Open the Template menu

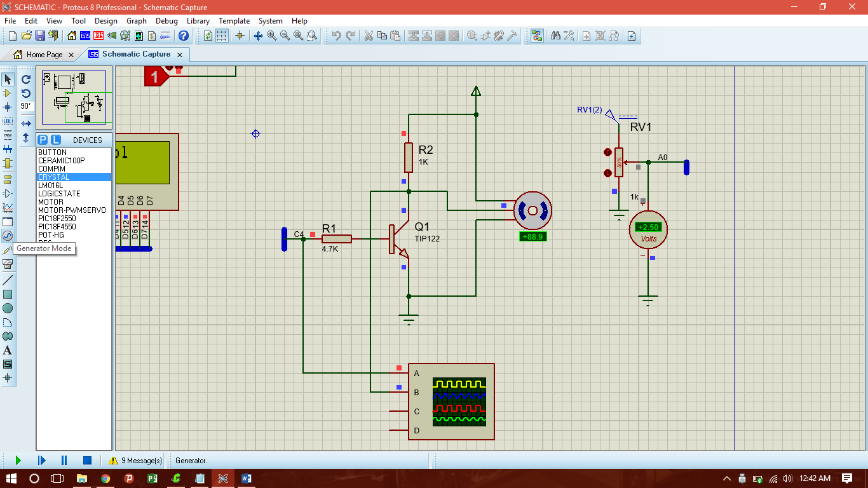pyautogui.click(x=234, y=21)
